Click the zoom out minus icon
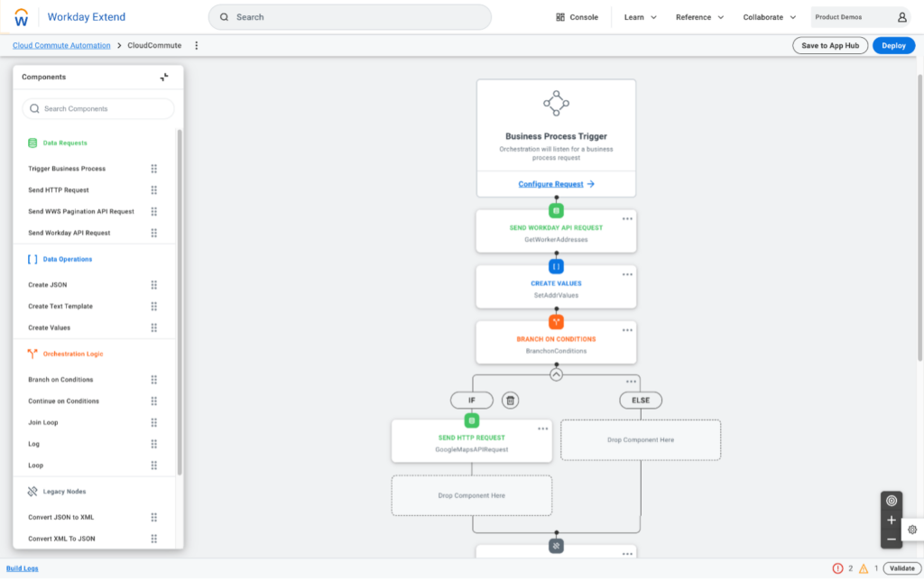This screenshot has height=581, width=924. [892, 539]
